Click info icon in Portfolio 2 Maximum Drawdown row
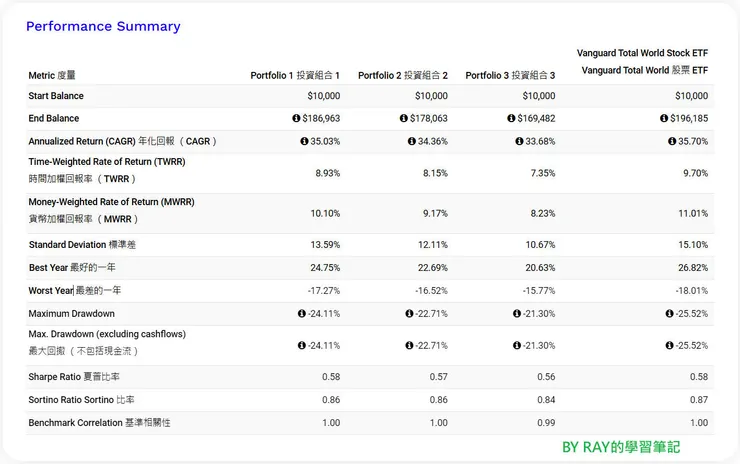Image resolution: width=740 pixels, height=464 pixels. 410,314
